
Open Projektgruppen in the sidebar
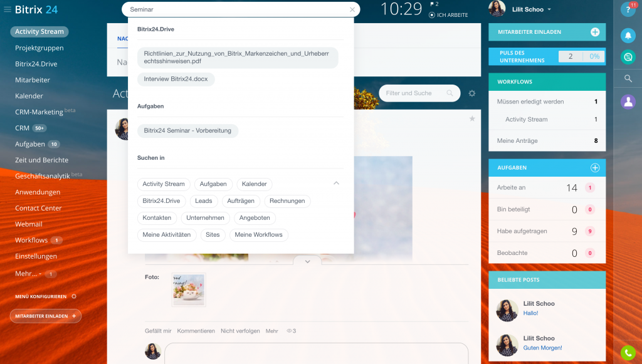coord(39,48)
